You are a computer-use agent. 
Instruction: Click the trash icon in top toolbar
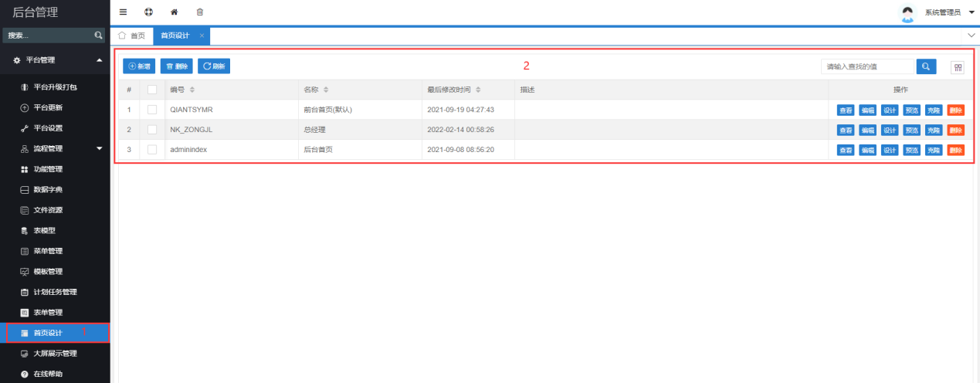click(x=200, y=12)
